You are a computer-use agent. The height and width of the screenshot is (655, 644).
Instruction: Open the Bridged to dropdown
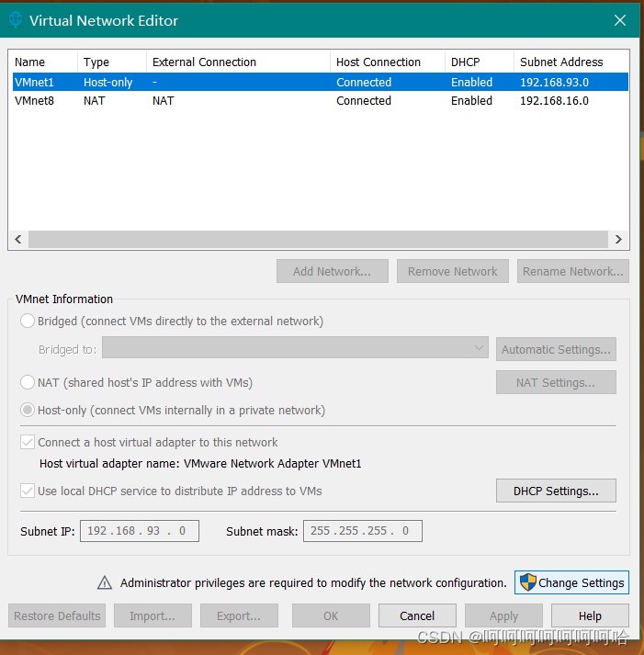pyautogui.click(x=295, y=347)
